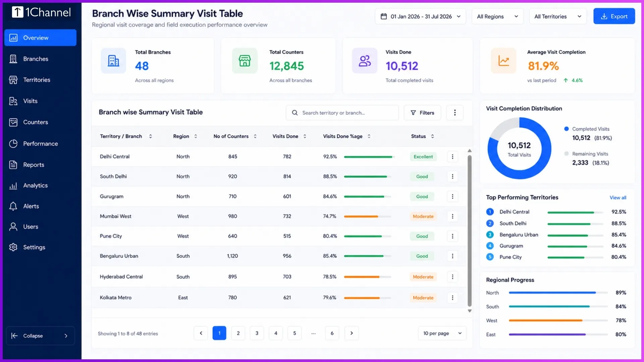Click the Users person icon
Viewport: 644px width, 362px height.
tap(13, 227)
